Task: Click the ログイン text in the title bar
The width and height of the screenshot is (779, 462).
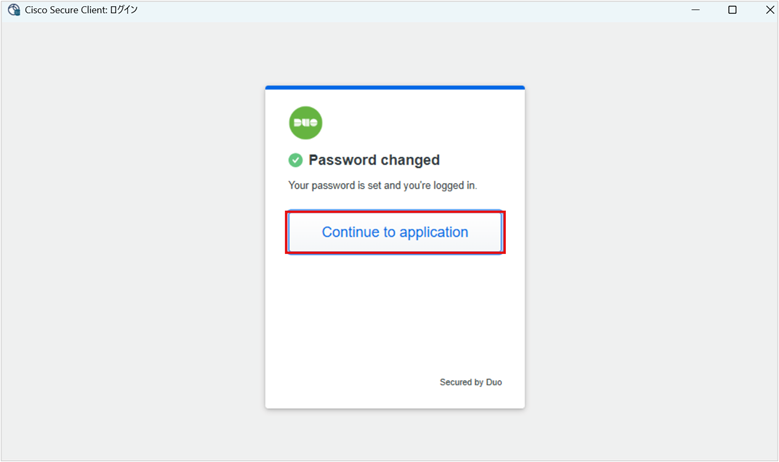Action: [x=124, y=10]
